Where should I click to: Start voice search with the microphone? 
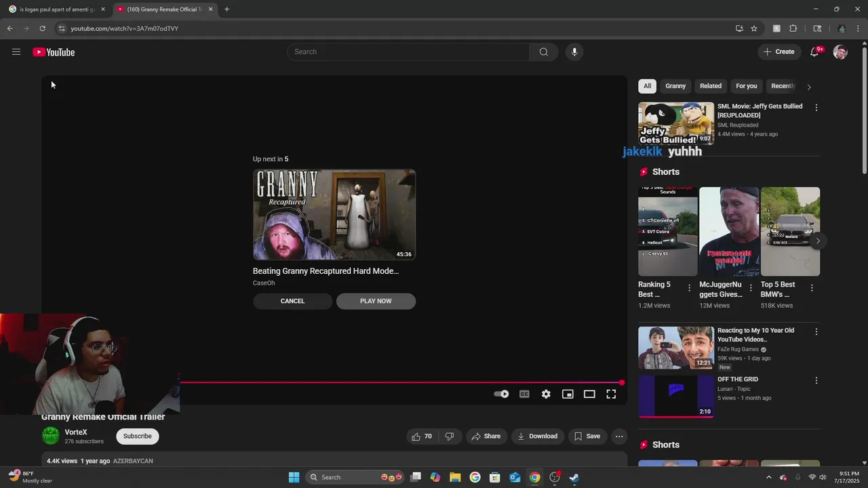click(x=574, y=52)
